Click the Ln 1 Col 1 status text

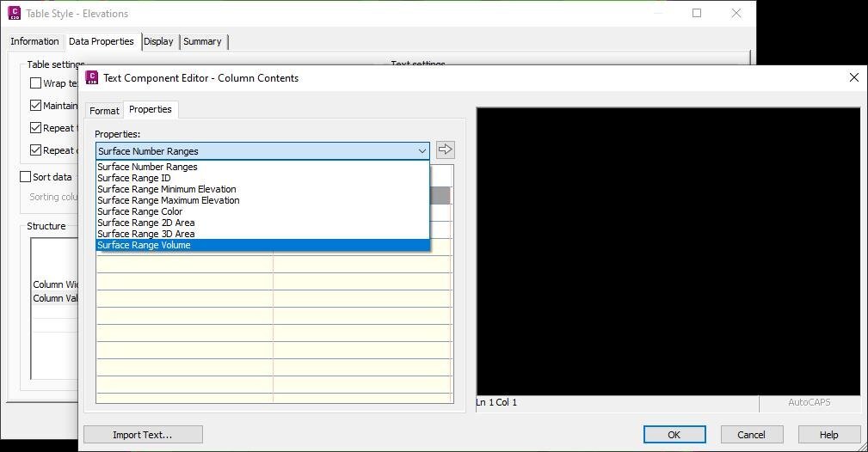pos(496,402)
